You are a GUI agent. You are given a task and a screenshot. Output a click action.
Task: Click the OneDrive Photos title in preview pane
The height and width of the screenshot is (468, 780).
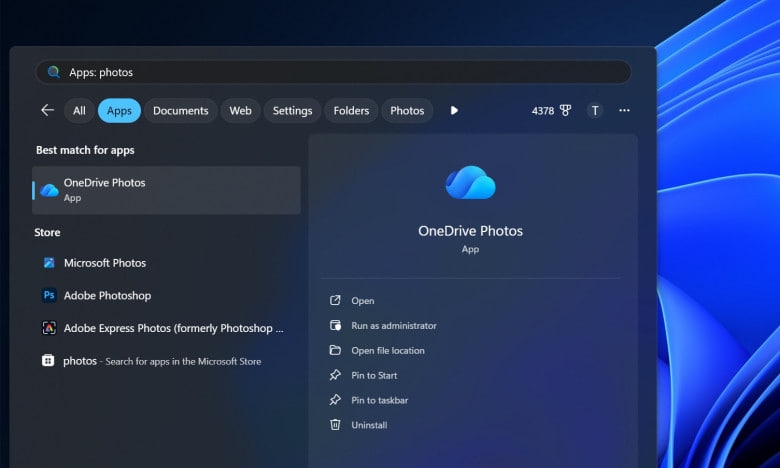[470, 231]
